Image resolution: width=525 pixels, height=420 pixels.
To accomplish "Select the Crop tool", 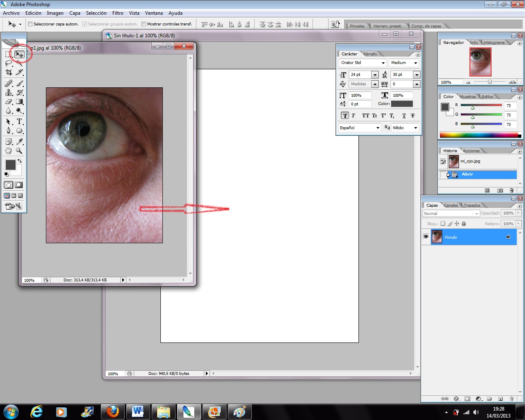I will pyautogui.click(x=9, y=72).
